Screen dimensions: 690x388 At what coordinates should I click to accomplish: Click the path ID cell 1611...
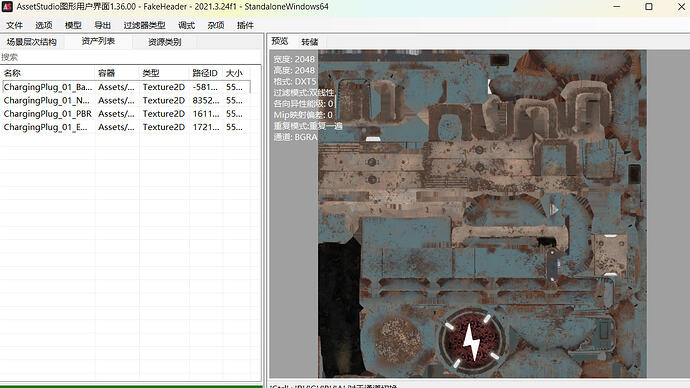(x=206, y=113)
